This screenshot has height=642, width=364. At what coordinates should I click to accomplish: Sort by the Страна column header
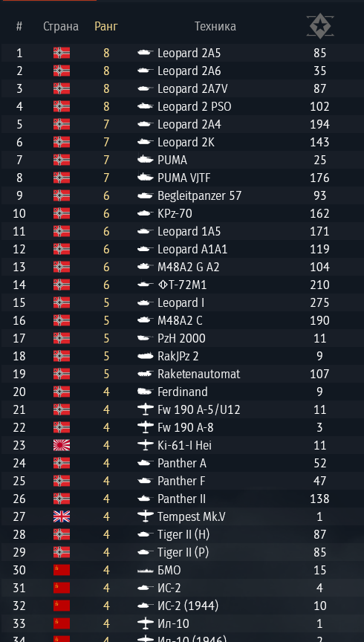[61, 27]
